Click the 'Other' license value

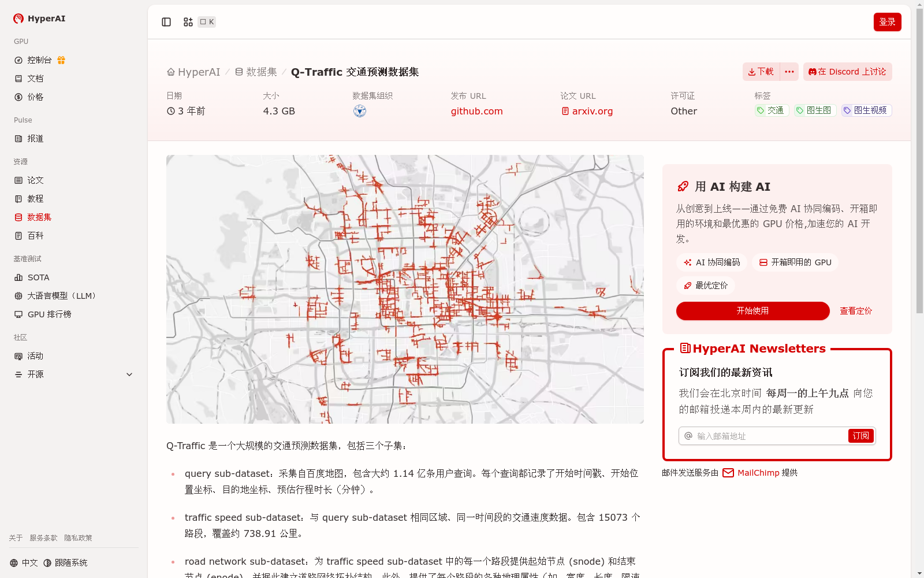[684, 111]
